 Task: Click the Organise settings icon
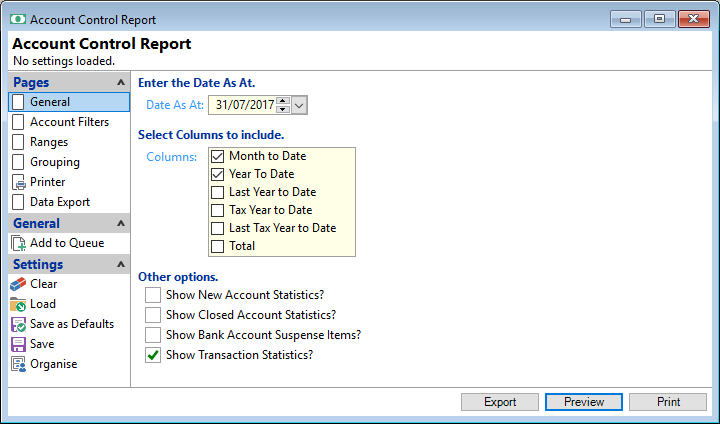[x=19, y=364]
